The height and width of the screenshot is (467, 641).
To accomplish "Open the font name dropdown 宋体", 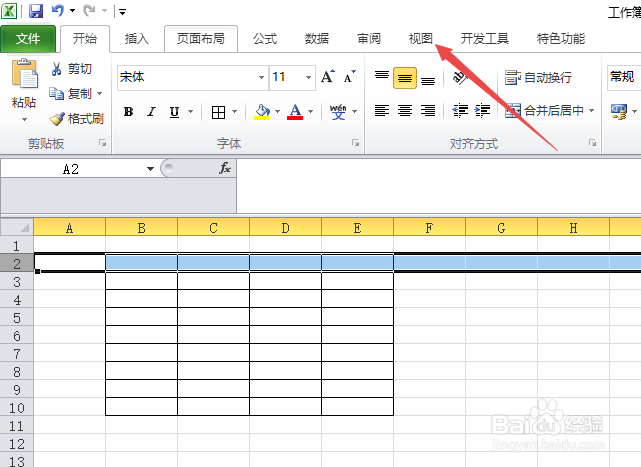I will (x=261, y=77).
